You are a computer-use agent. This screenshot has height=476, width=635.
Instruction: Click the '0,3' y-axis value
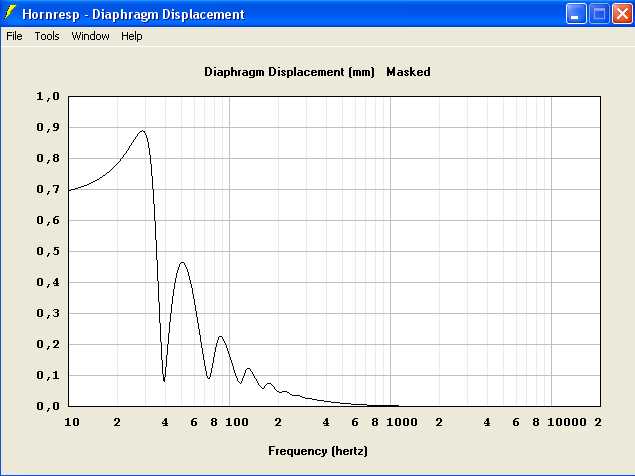pos(48,313)
